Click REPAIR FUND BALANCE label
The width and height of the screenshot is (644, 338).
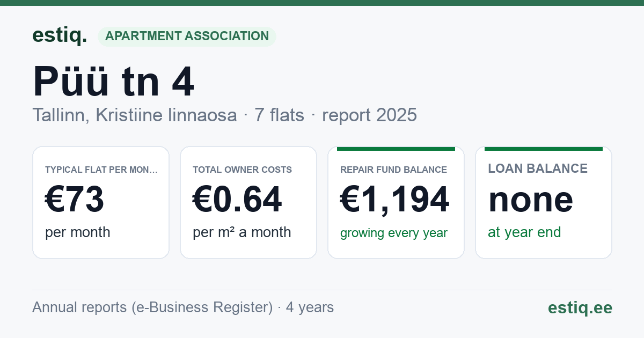(394, 170)
